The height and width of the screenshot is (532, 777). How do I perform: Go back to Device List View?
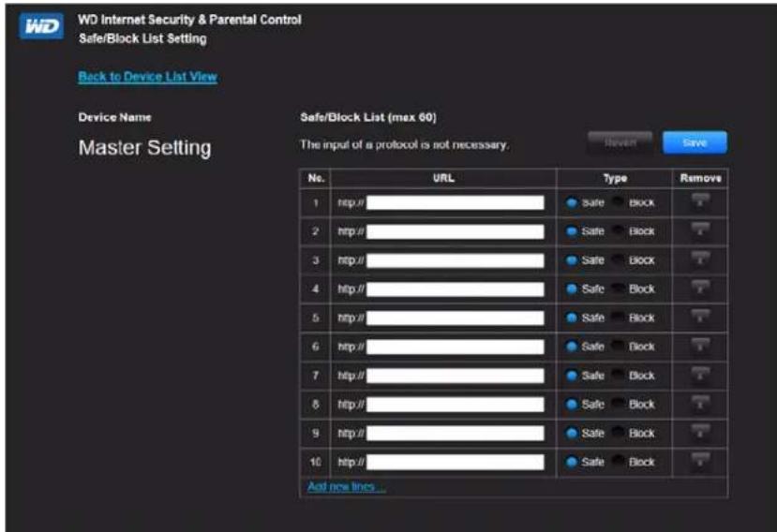click(x=148, y=77)
